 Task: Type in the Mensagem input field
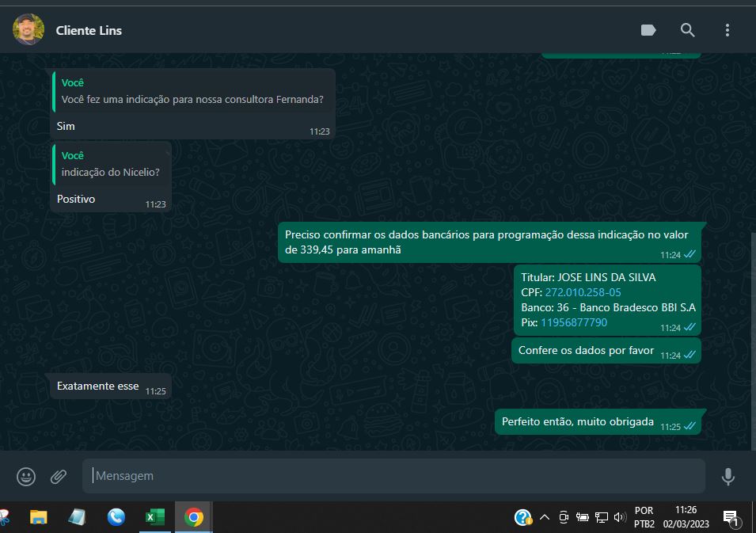click(x=392, y=476)
